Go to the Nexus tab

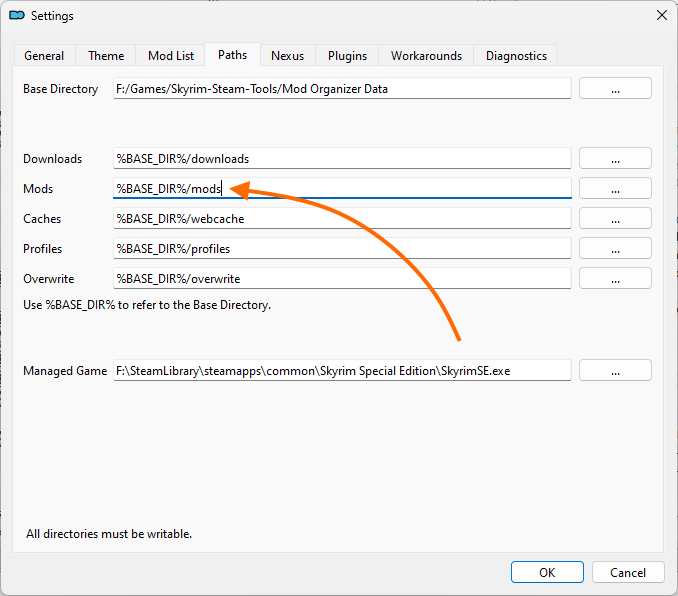click(x=287, y=56)
